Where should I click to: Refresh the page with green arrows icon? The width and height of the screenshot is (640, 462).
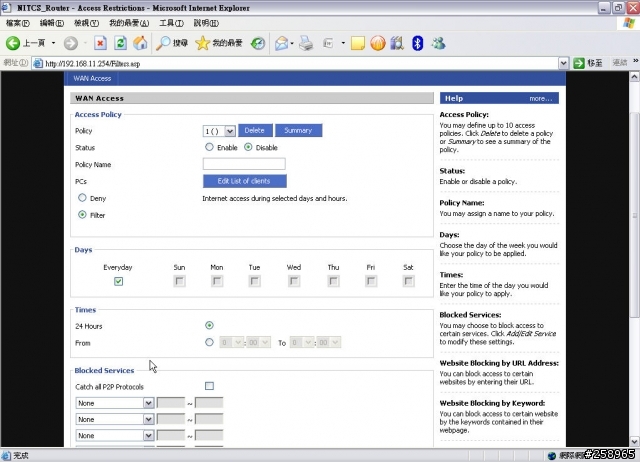pyautogui.click(x=120, y=43)
